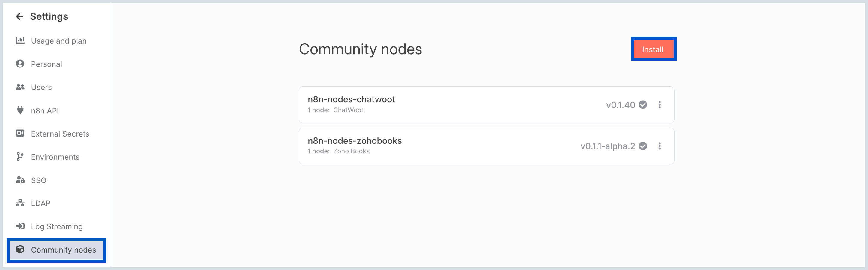Open the Community nodes settings page
Image resolution: width=868 pixels, height=270 pixels.
click(63, 250)
